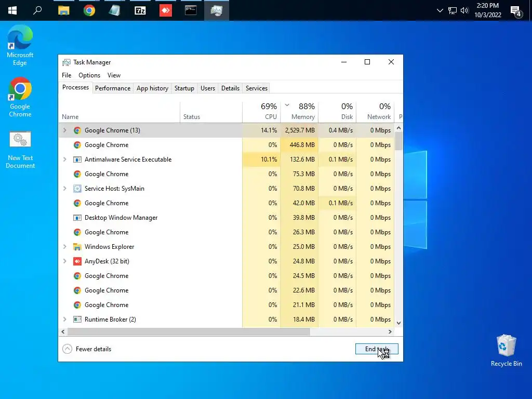Click Service Host: SysMain gear icon
Viewport: 532px width, 399px height.
77,189
